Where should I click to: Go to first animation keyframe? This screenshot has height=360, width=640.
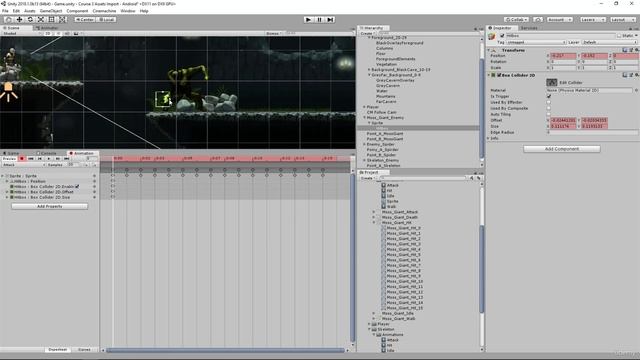click(x=31, y=158)
